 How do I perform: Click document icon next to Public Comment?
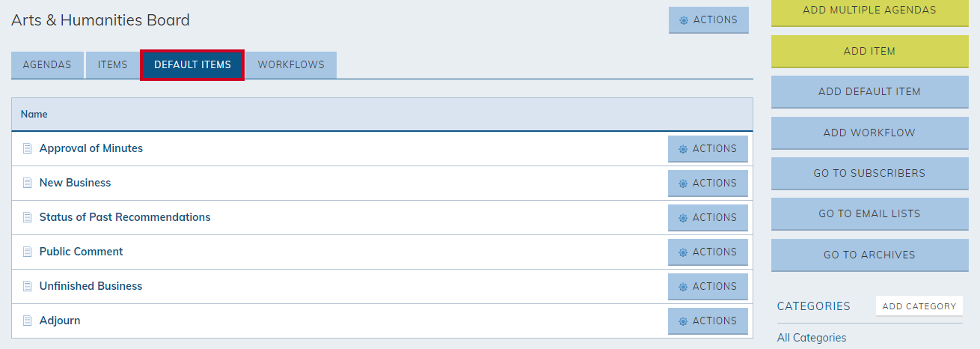click(x=28, y=252)
